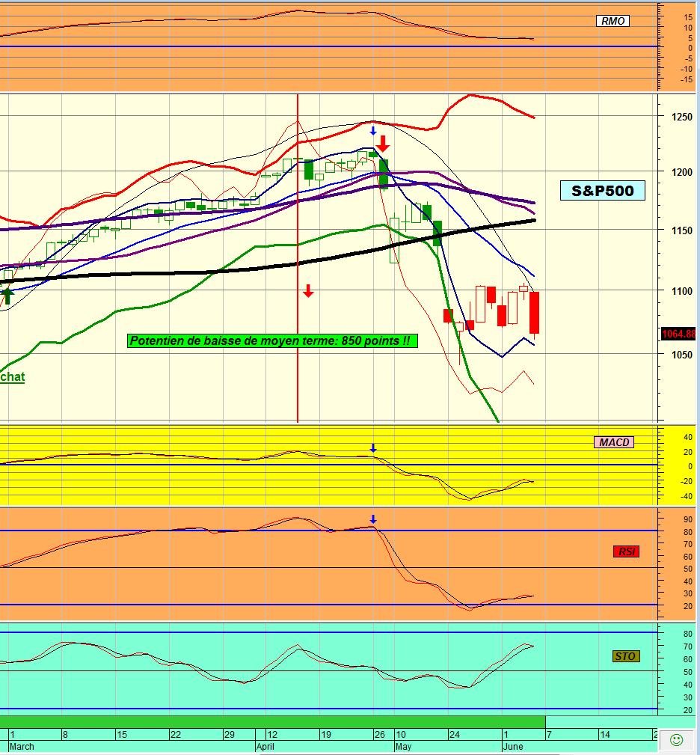Click the S&P500 chart title box

pyautogui.click(x=602, y=191)
